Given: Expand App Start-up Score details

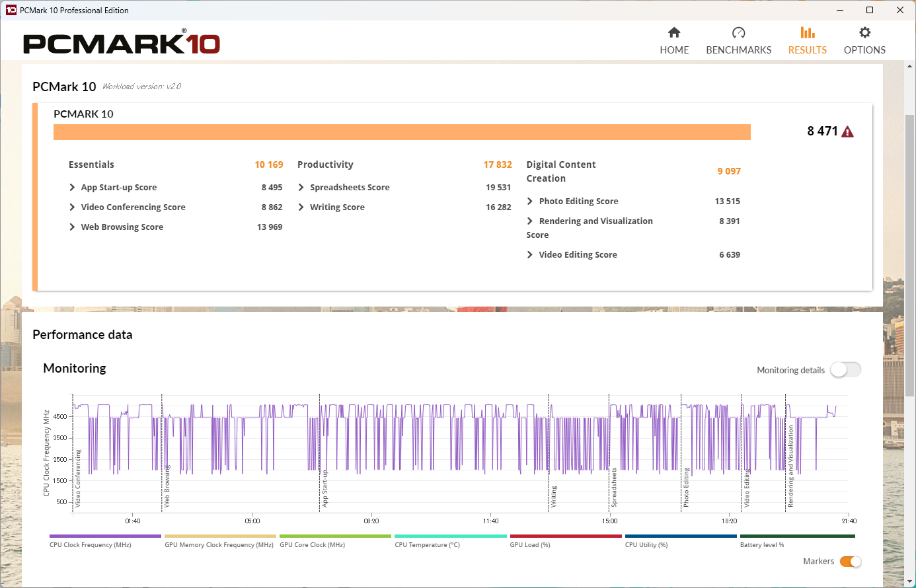Looking at the screenshot, I should pyautogui.click(x=72, y=188).
